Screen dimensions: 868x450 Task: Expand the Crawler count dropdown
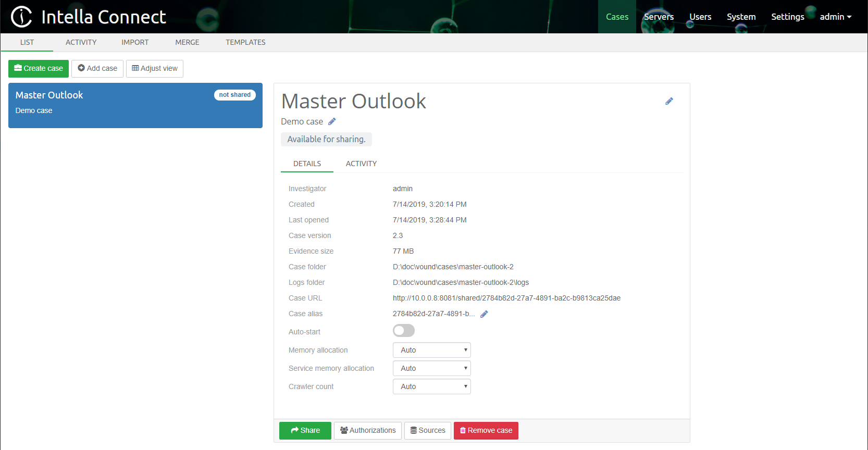tap(431, 386)
